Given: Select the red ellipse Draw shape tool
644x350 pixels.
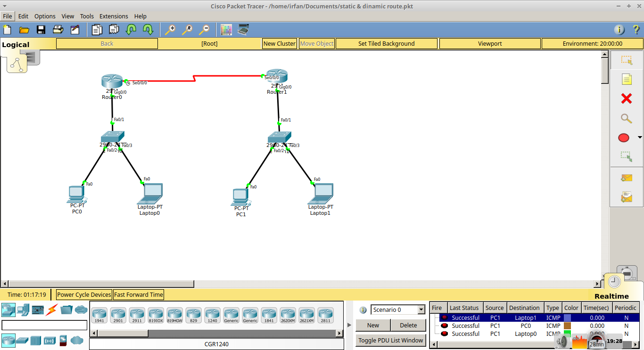Looking at the screenshot, I should coord(623,138).
